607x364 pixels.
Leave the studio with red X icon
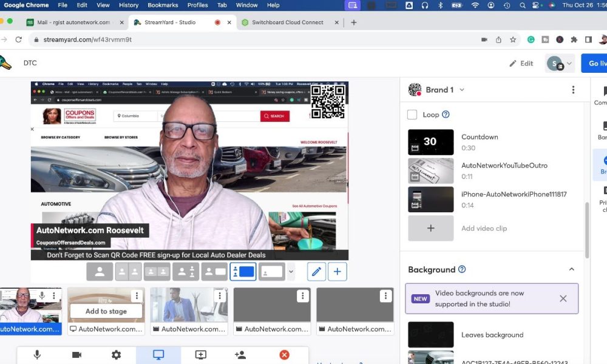click(284, 355)
